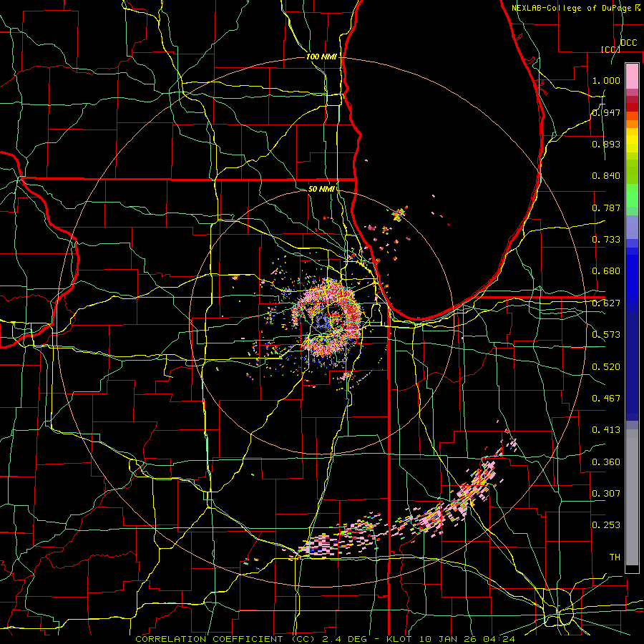Click the 04:24 time stamp

pos(497,639)
